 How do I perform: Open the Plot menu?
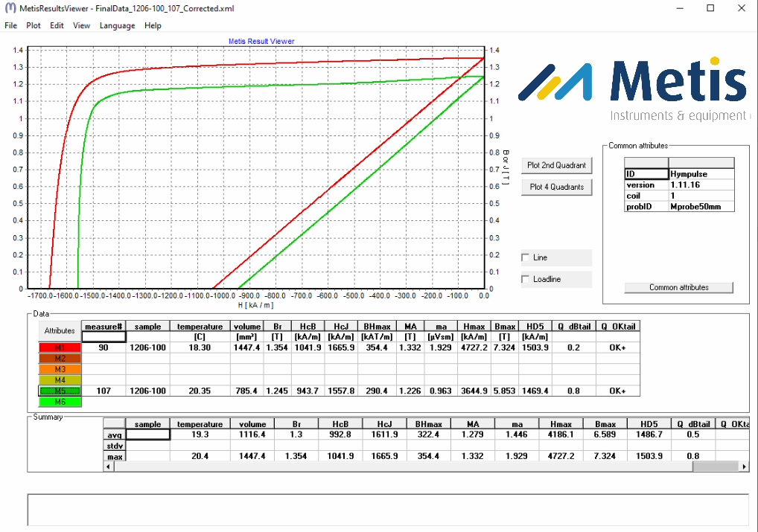pos(34,25)
